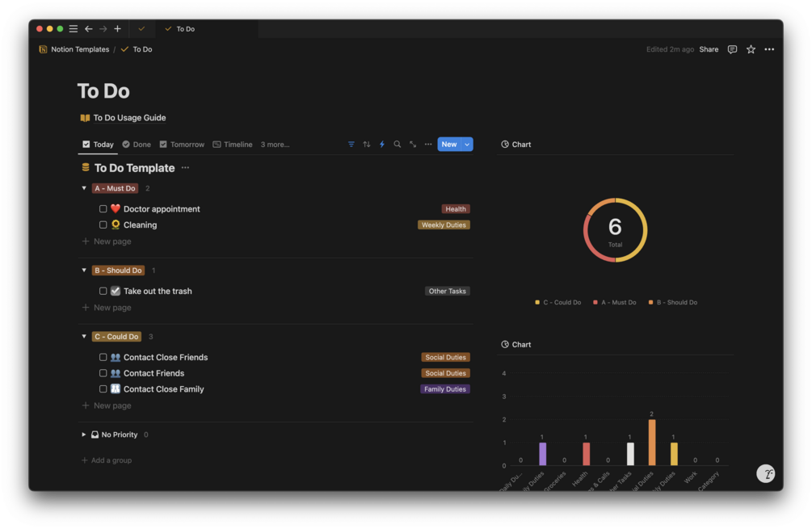Viewport: 812px width, 529px height.
Task: Click the To Do Template database stack icon
Action: (x=86, y=168)
